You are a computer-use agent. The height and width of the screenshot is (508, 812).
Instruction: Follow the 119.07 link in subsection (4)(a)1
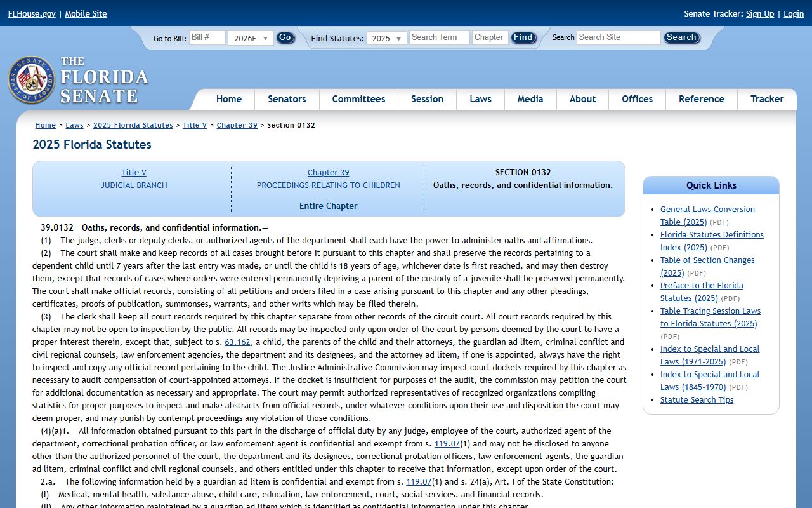pos(447,443)
